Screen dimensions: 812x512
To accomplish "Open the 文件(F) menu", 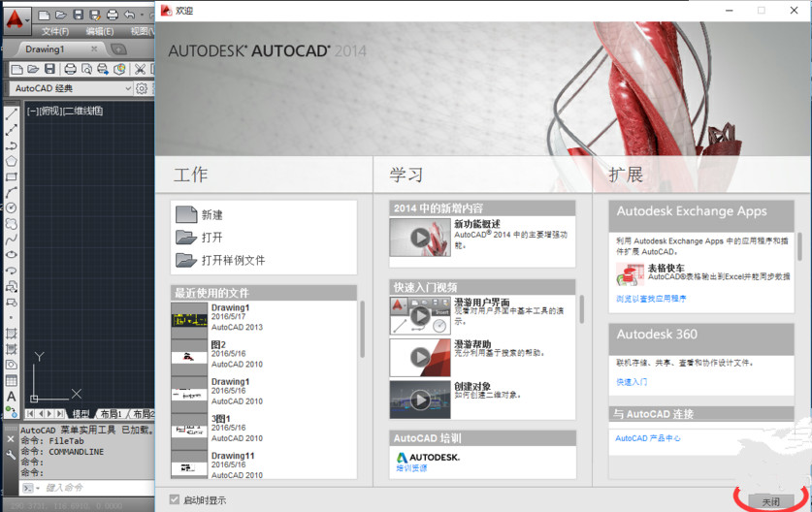I will (55, 32).
